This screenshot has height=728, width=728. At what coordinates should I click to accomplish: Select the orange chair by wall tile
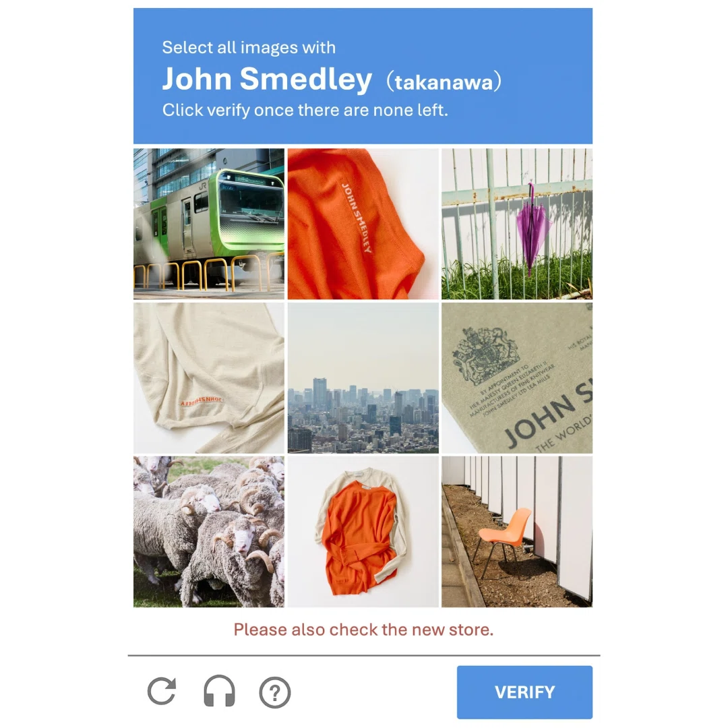[x=517, y=532]
